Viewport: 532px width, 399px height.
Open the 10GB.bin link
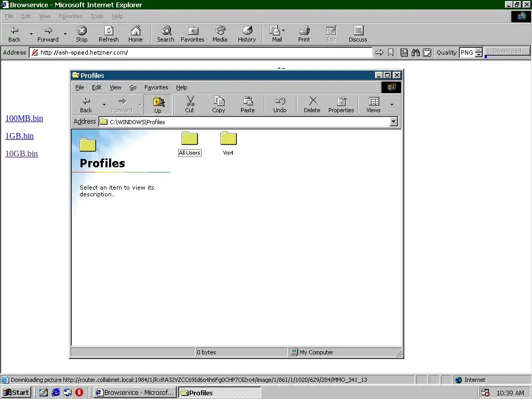click(21, 153)
